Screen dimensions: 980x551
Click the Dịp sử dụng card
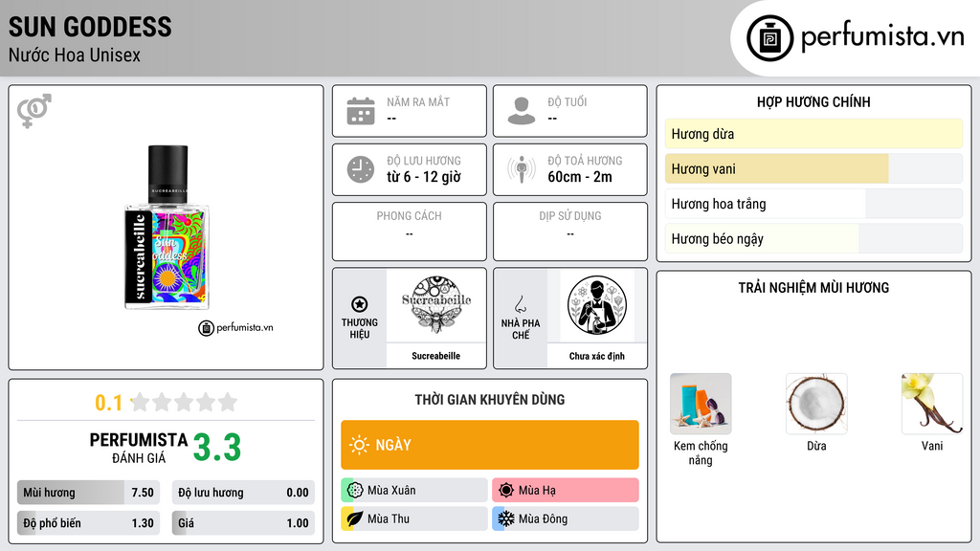click(x=570, y=231)
